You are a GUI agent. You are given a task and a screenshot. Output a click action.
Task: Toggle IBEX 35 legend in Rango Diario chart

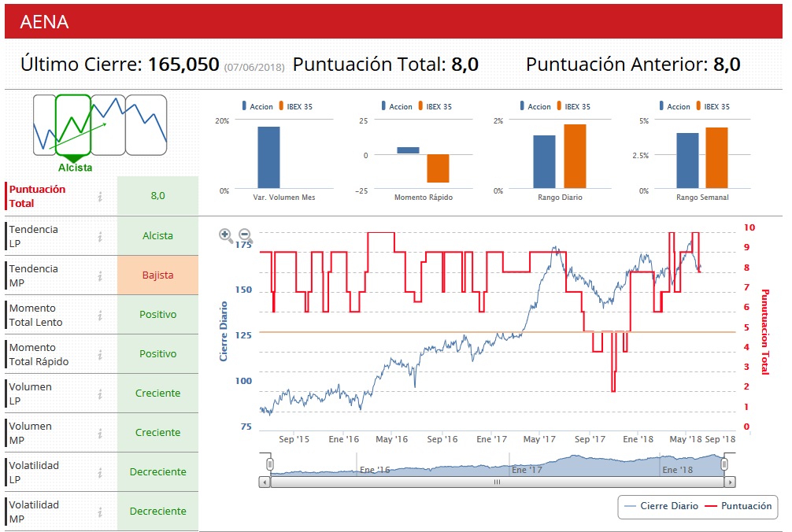[x=574, y=106]
